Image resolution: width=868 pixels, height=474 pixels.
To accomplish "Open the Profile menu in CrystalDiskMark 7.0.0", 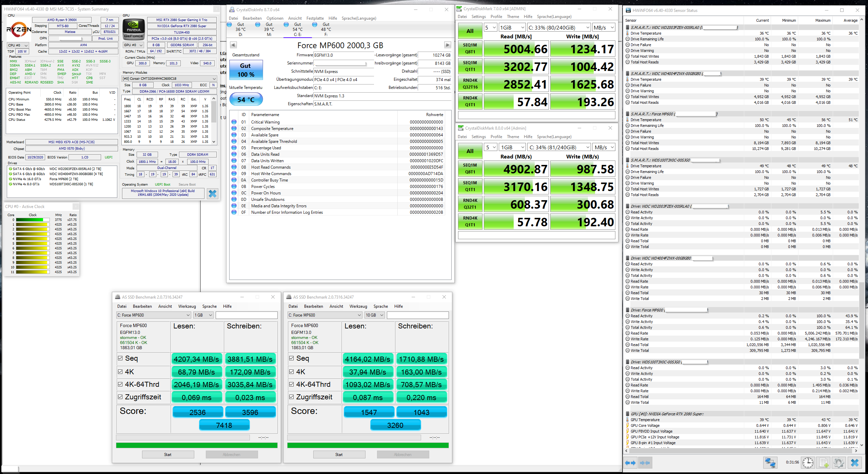I will [496, 17].
